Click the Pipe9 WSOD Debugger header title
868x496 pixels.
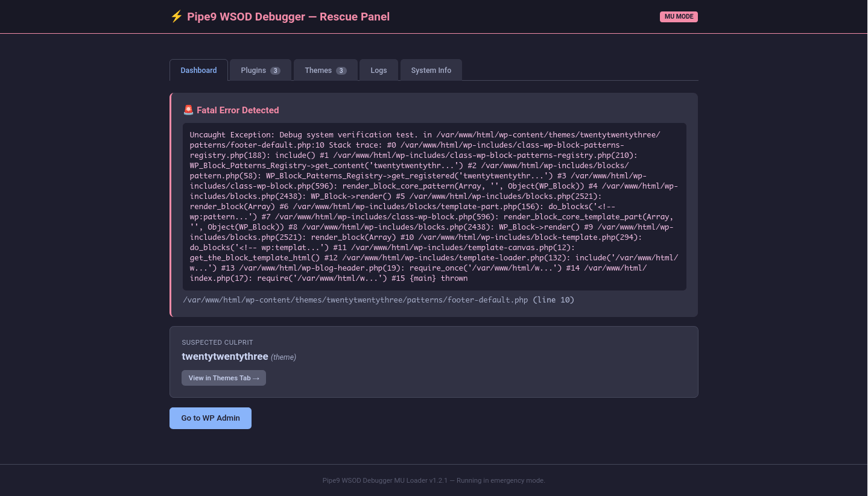[x=288, y=17]
